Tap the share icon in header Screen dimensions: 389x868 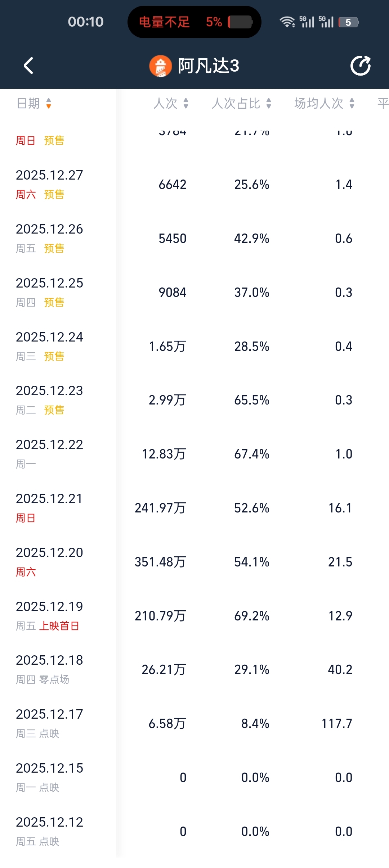click(x=361, y=66)
